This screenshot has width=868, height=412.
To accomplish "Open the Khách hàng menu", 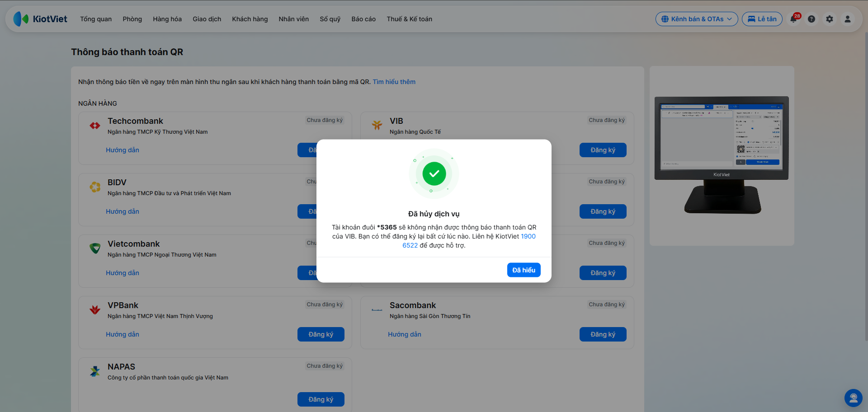I will [250, 19].
